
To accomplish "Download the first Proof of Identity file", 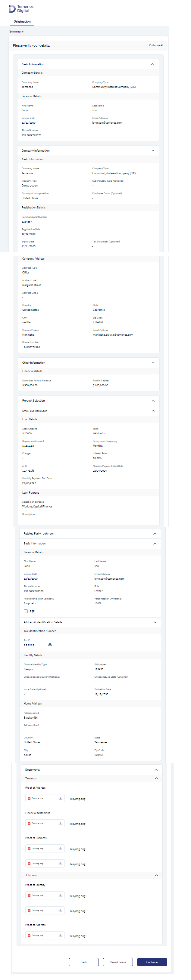I will coord(60,896).
